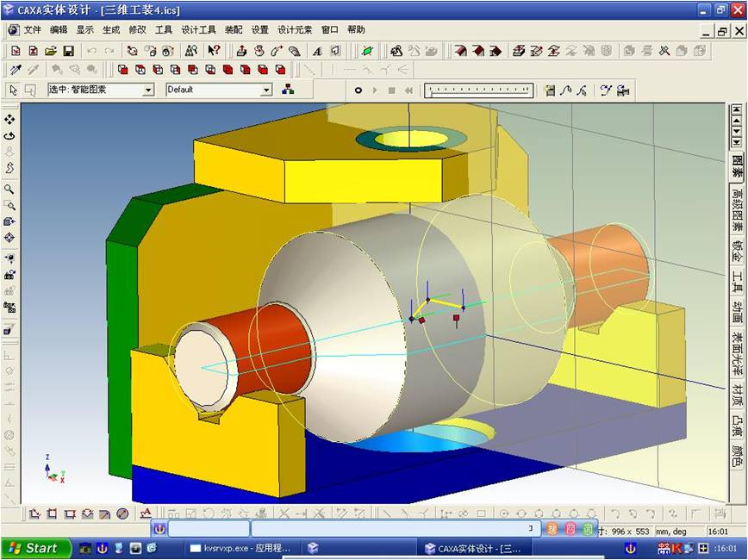Click the save floppy disk icon
Screen dimensions: 748x560
pos(68,51)
